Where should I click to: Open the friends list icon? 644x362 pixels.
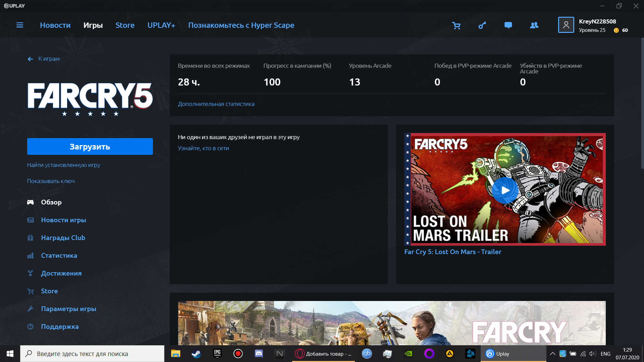(x=534, y=25)
